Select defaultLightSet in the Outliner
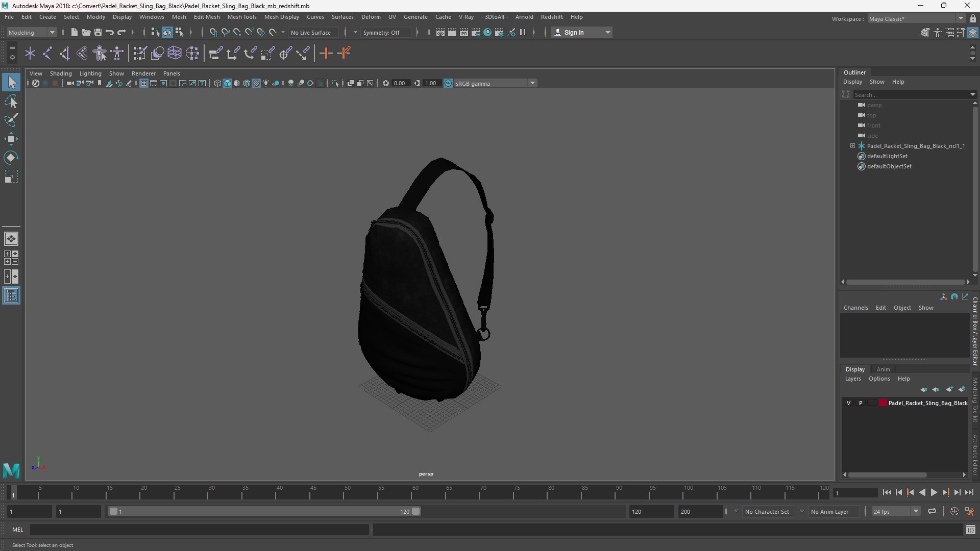 pos(887,156)
